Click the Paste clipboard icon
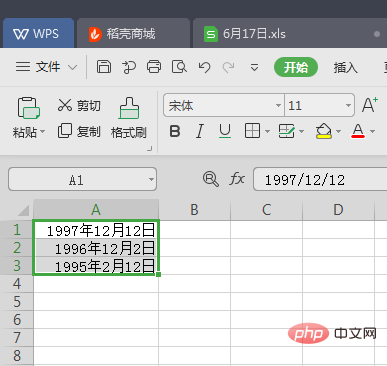The width and height of the screenshot is (387, 366). 29,108
